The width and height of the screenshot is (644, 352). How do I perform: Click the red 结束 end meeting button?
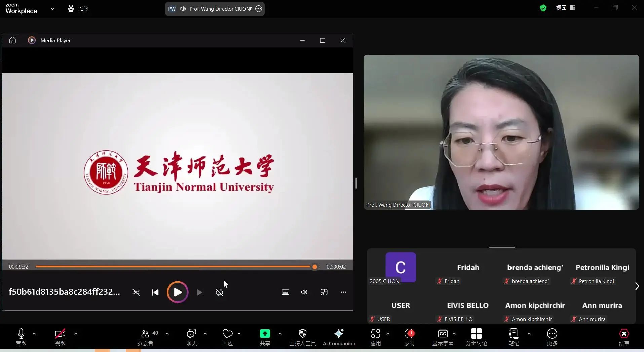click(x=624, y=337)
